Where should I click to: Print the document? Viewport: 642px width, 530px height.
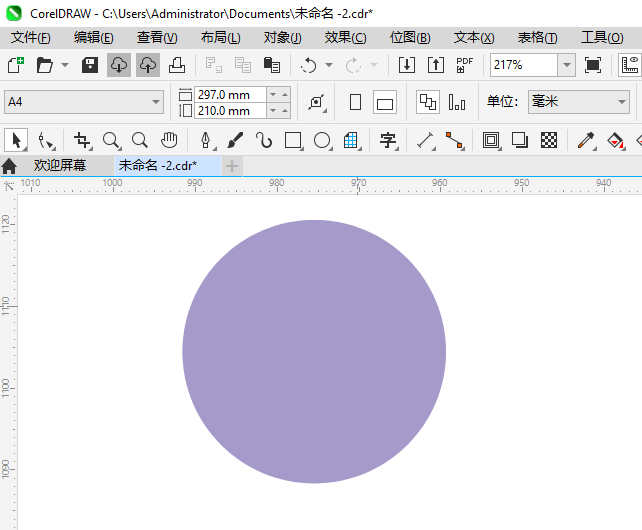point(177,65)
